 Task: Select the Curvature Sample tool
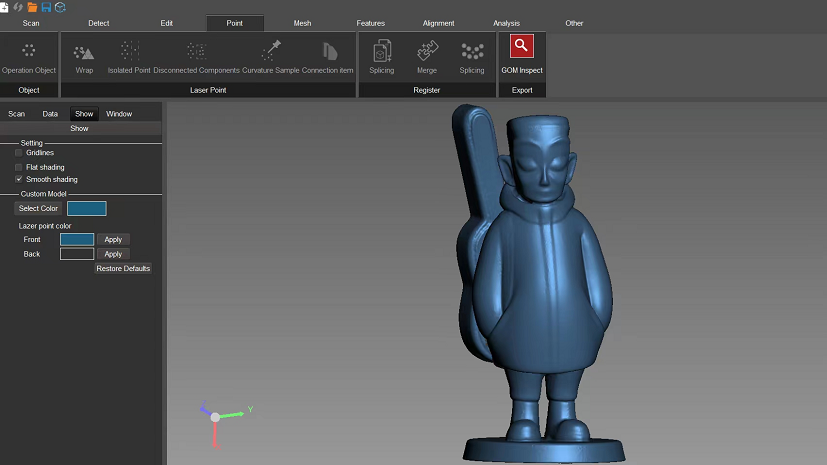(271, 59)
